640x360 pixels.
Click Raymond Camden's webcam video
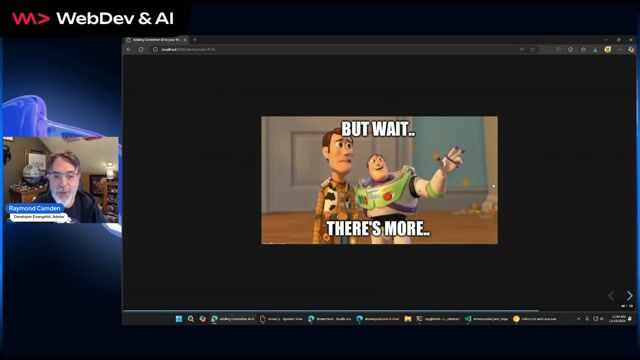(61, 180)
